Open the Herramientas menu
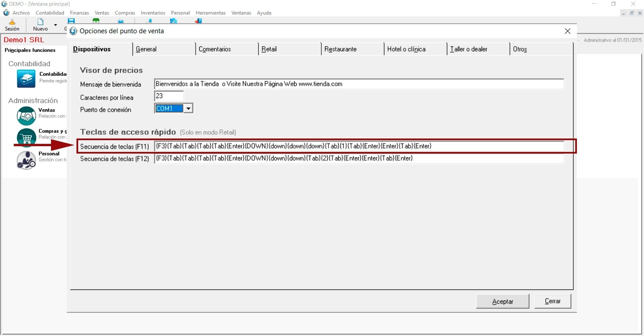644x336 pixels. pos(210,13)
